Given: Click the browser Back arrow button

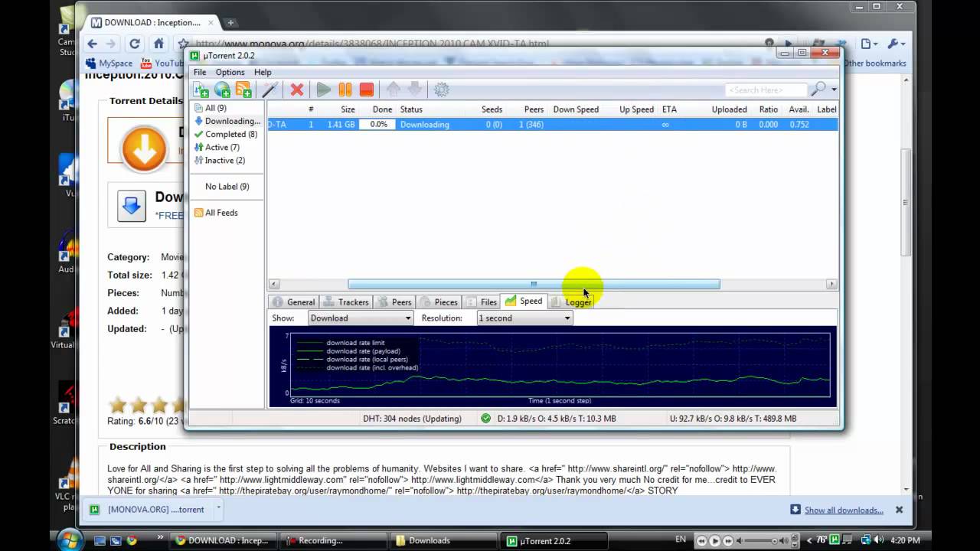Looking at the screenshot, I should coord(93,44).
